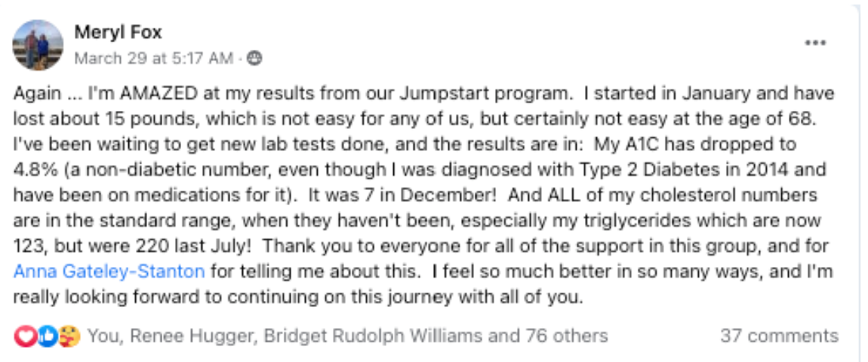868x362 pixels.
Task: Click the yellow care hug reaction icon
Action: (x=69, y=336)
